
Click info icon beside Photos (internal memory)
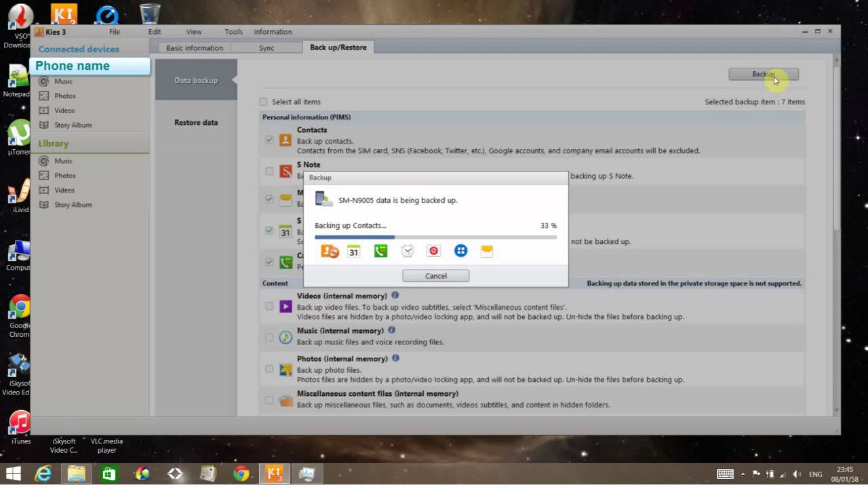(395, 358)
